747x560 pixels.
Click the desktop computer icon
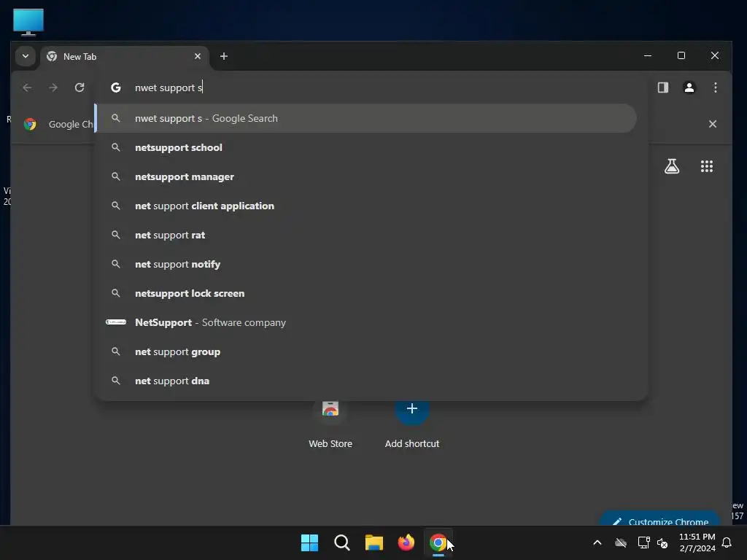click(28, 23)
